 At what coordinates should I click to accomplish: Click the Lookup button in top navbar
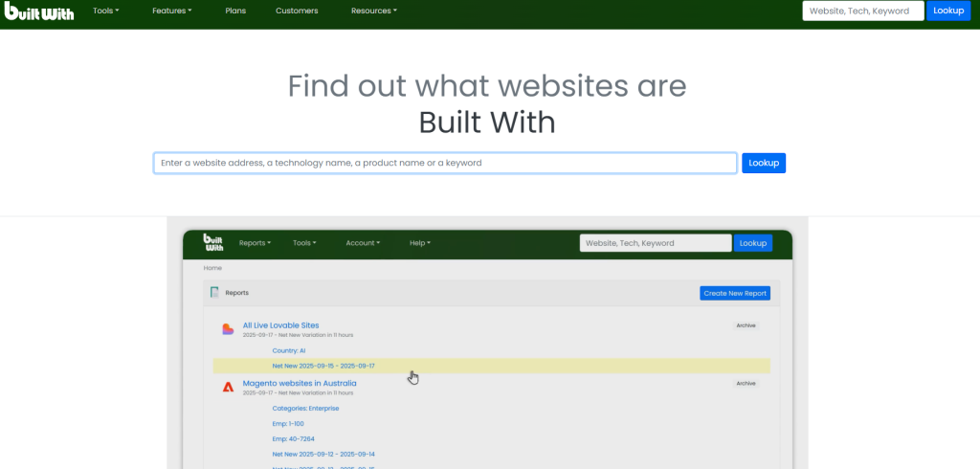tap(948, 11)
